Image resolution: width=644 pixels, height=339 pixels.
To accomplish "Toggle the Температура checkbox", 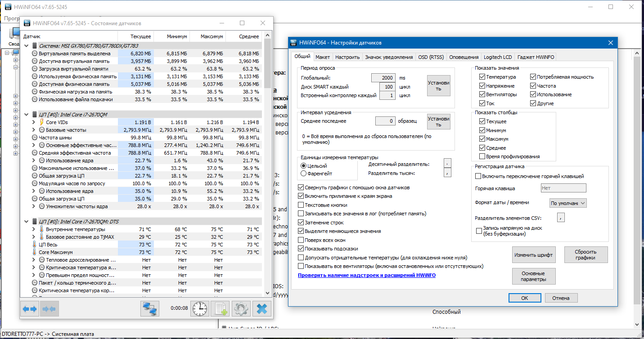I will click(x=482, y=77).
